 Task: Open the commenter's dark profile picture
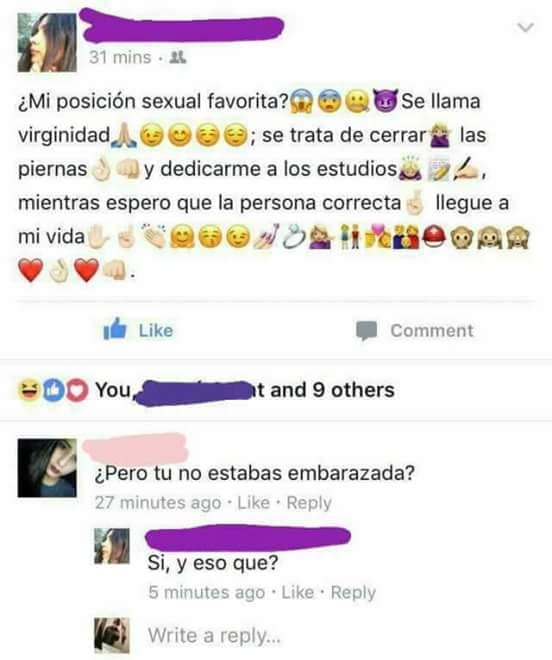(47, 468)
